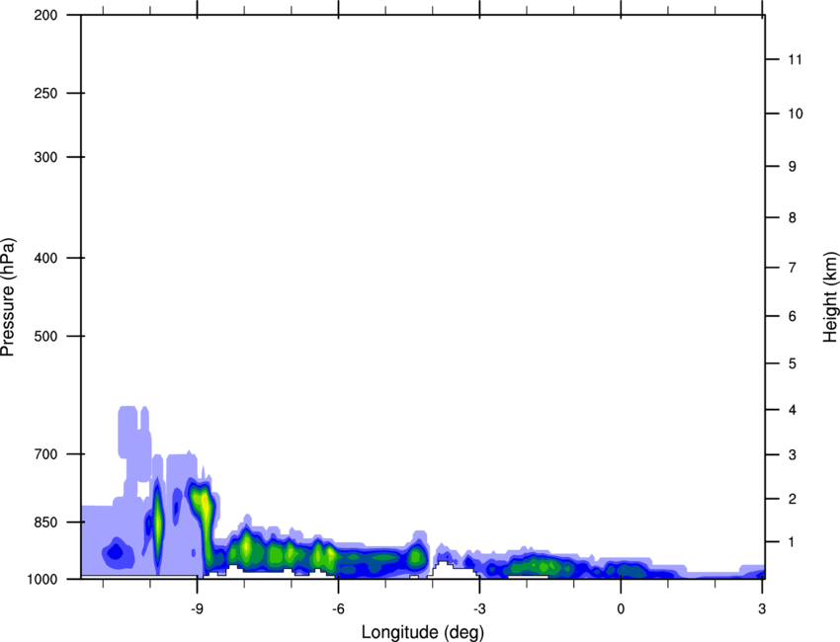Select the 850 pressure tick label
840x642 pixels.
tap(45, 522)
